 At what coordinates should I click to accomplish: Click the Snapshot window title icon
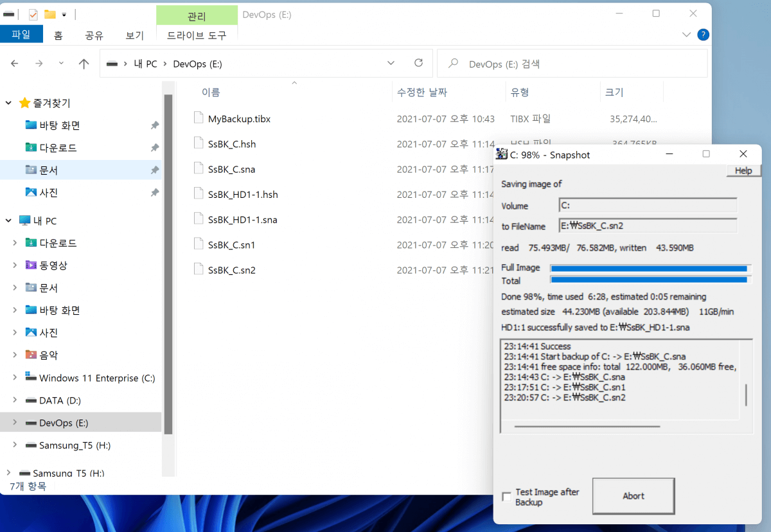click(501, 154)
